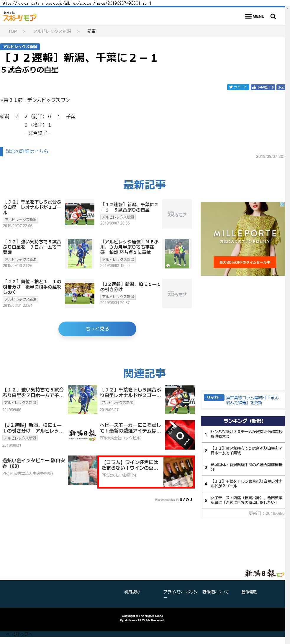
Task: Open the hamburger MENU icon
Action: coord(255,16)
